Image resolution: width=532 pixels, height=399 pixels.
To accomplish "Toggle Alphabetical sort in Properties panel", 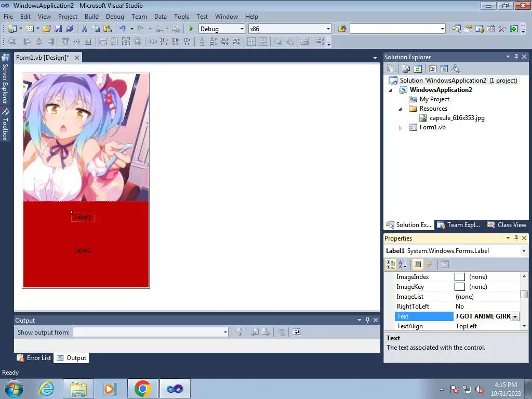I will tap(403, 264).
